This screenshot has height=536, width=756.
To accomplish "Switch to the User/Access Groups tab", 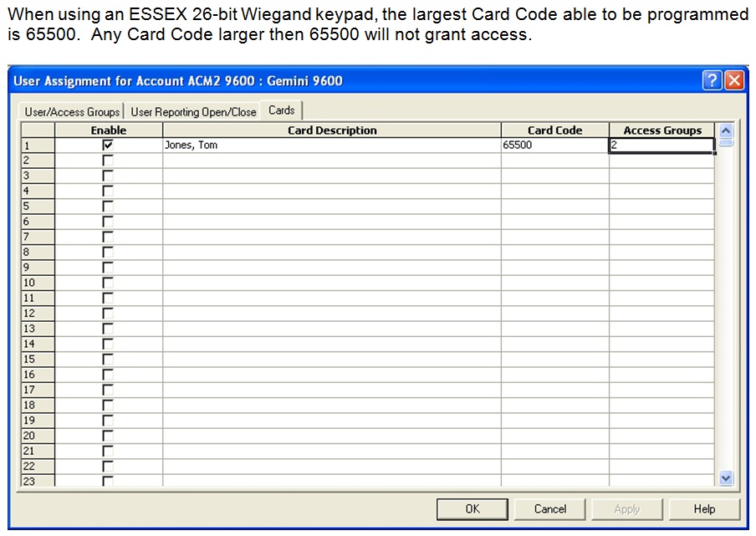I will (72, 111).
